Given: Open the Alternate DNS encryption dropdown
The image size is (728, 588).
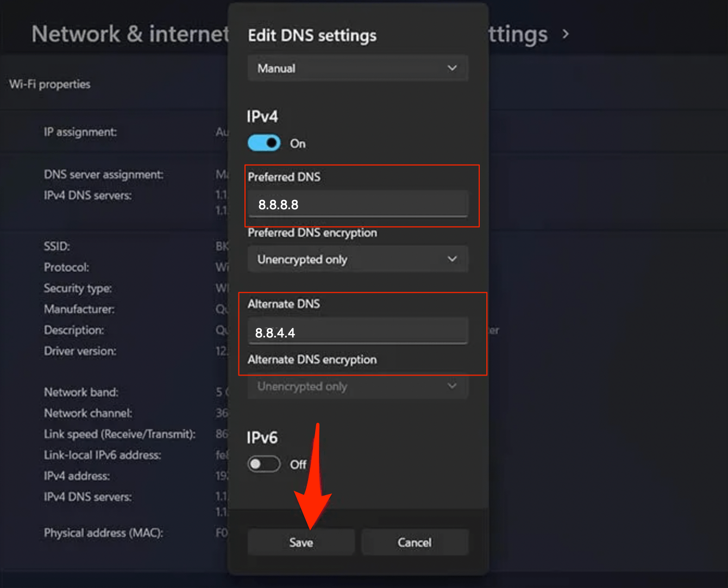Looking at the screenshot, I should click(357, 386).
